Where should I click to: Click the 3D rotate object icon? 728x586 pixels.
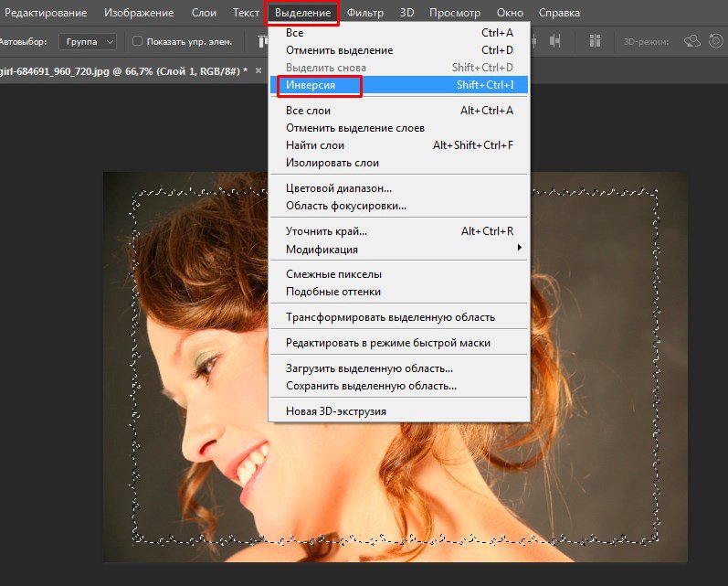click(691, 41)
